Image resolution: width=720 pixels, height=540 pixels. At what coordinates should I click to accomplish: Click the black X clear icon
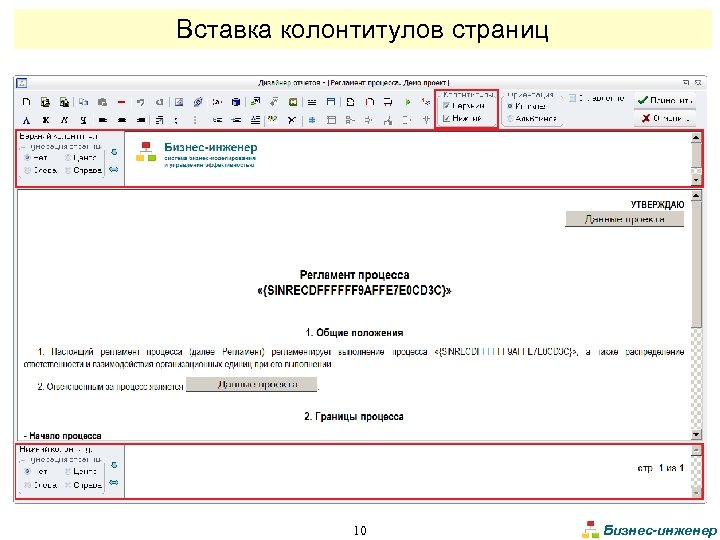pyautogui.click(x=292, y=120)
